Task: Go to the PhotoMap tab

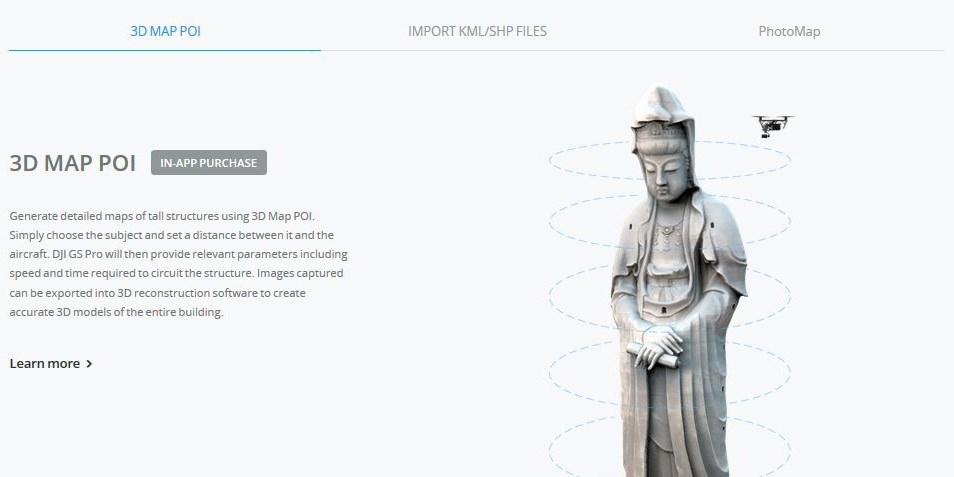Action: 789,31
